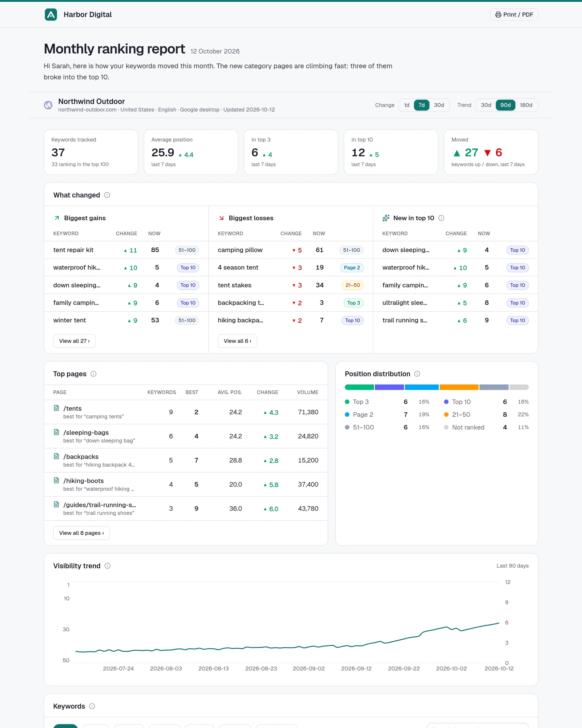The image size is (582, 728).
Task: Click the Page 2 legend entry
Action: (387, 414)
